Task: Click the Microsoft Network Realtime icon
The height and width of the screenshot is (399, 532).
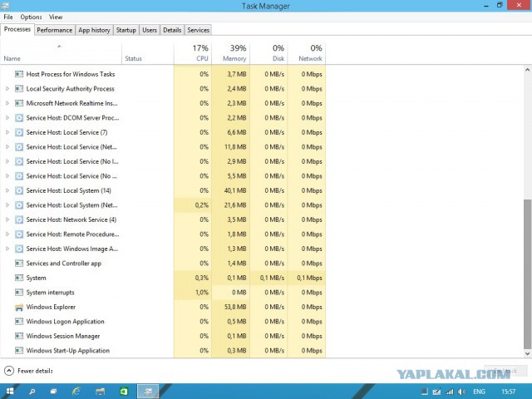Action: pyautogui.click(x=19, y=103)
